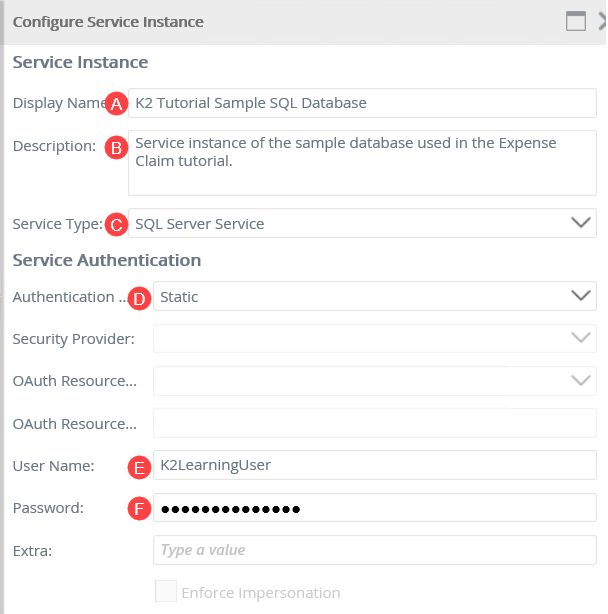Expand the Authentication mode dropdown showing Static

[375, 296]
